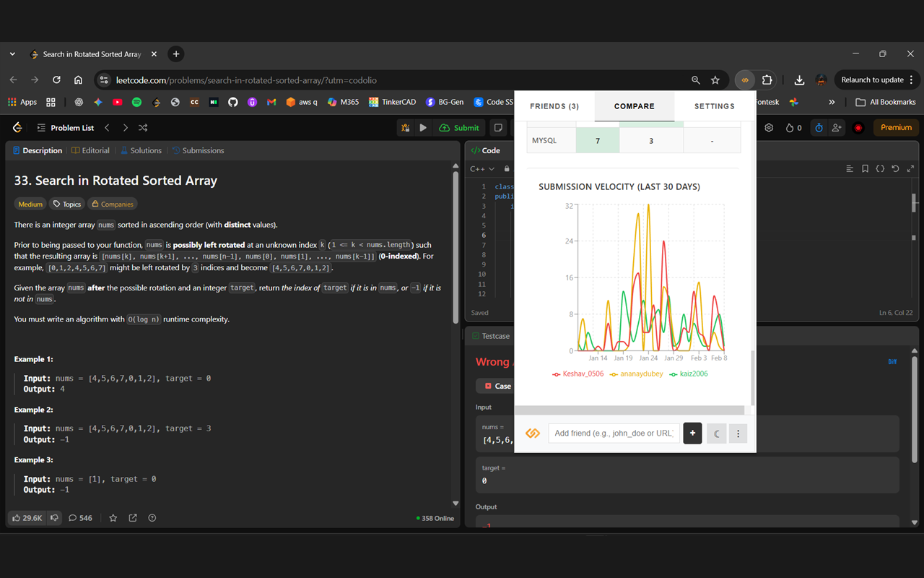Click the invite collaborator person icon
924x578 pixels.
coord(836,127)
